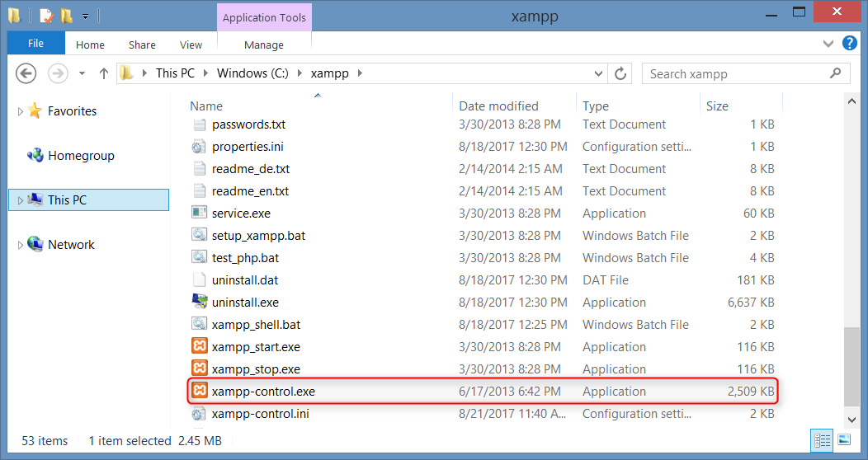Switch to the Home ribbon tab

pos(90,45)
